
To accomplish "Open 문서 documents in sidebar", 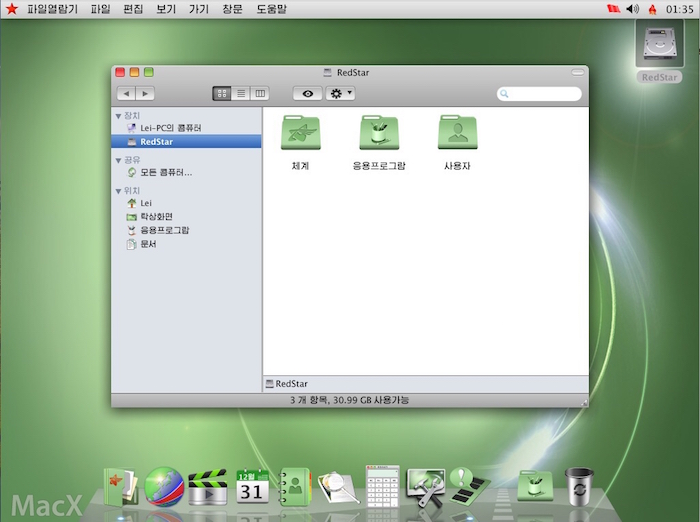I will [x=186, y=244].
